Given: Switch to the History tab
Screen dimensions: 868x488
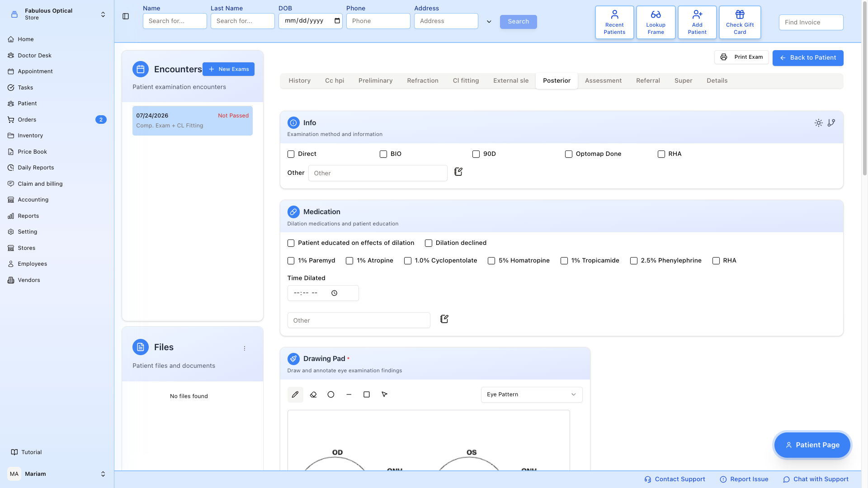Looking at the screenshot, I should click(x=300, y=81).
